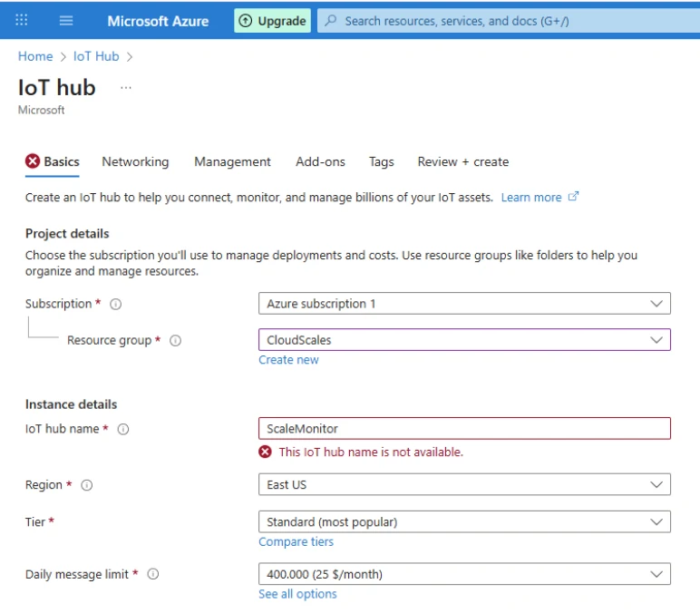
Task: Click 'This IoT hub name is not available' message
Action: coord(371,452)
